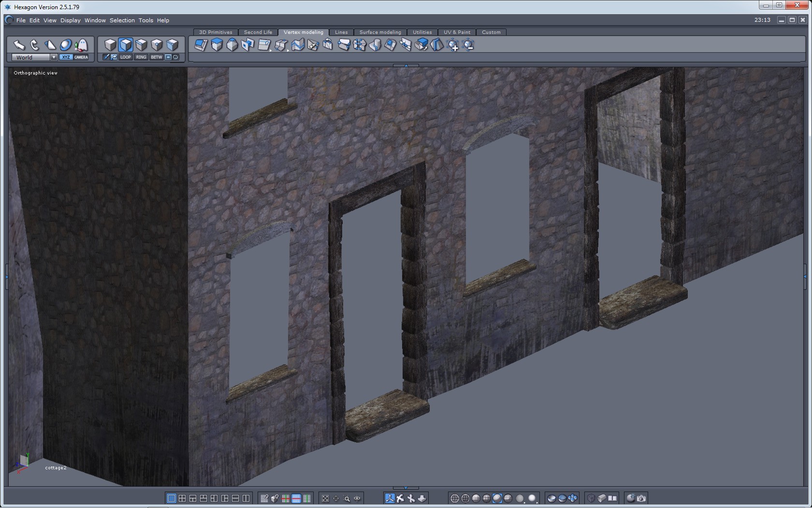Screen dimensions: 812x508
Task: Toggle lasso selection mode
Action: [x=175, y=57]
